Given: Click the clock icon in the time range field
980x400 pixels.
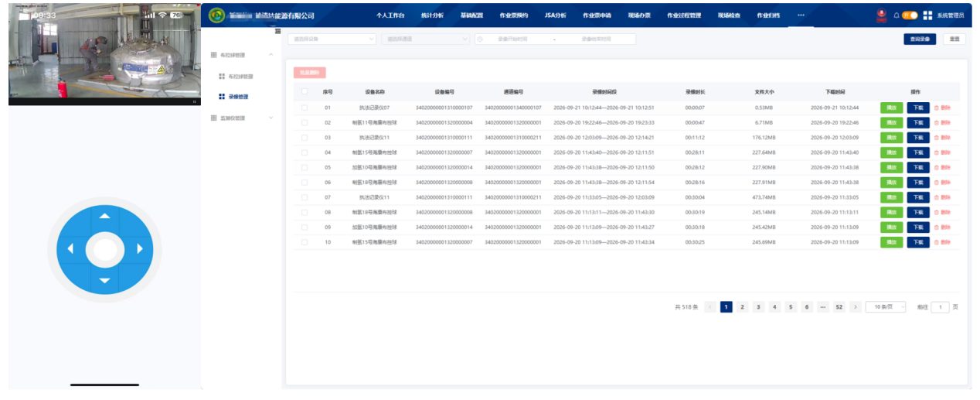Looking at the screenshot, I should (x=481, y=39).
